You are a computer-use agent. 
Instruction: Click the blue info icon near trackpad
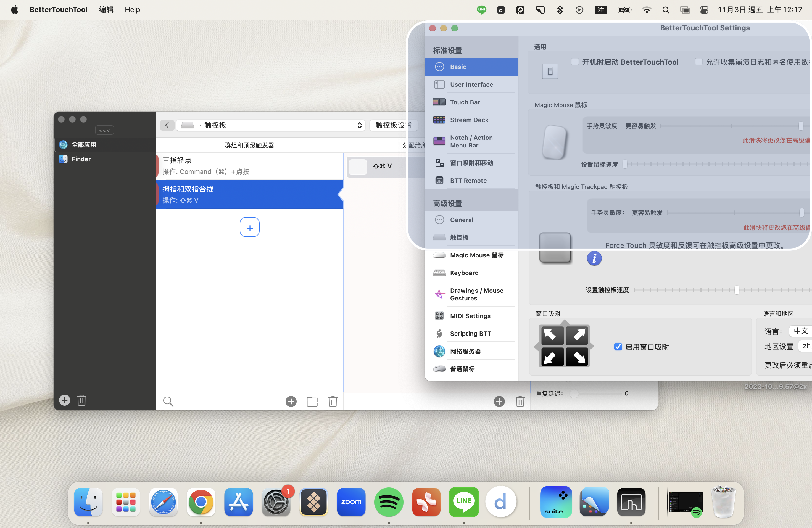pos(594,258)
